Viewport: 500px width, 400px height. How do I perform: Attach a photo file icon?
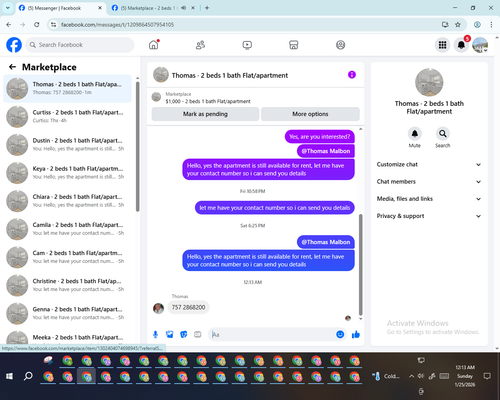coord(170,334)
